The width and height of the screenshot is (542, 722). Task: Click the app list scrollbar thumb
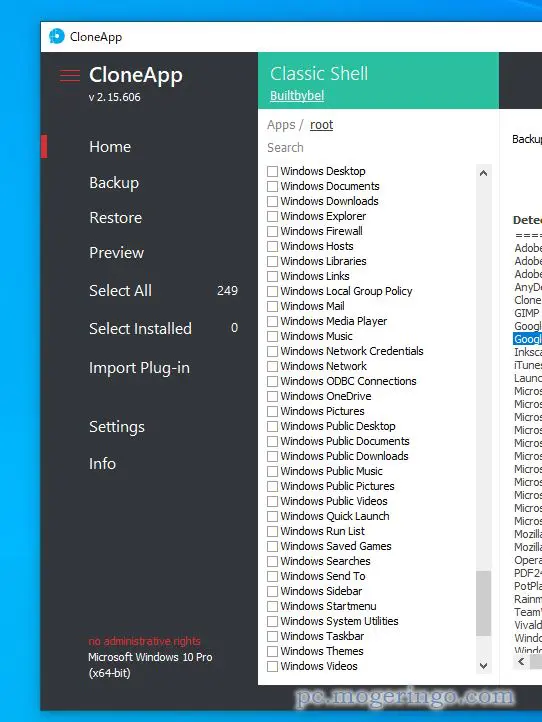(483, 603)
